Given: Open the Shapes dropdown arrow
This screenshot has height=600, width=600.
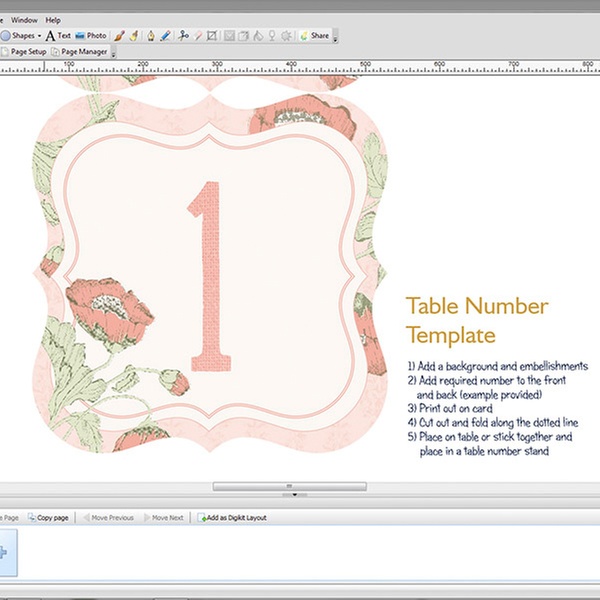Looking at the screenshot, I should tap(39, 36).
